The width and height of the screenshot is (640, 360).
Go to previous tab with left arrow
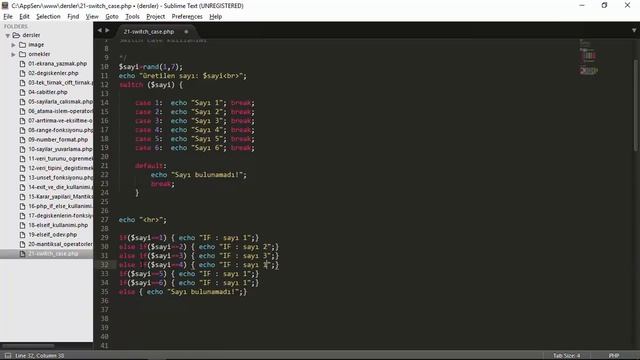[x=100, y=30]
